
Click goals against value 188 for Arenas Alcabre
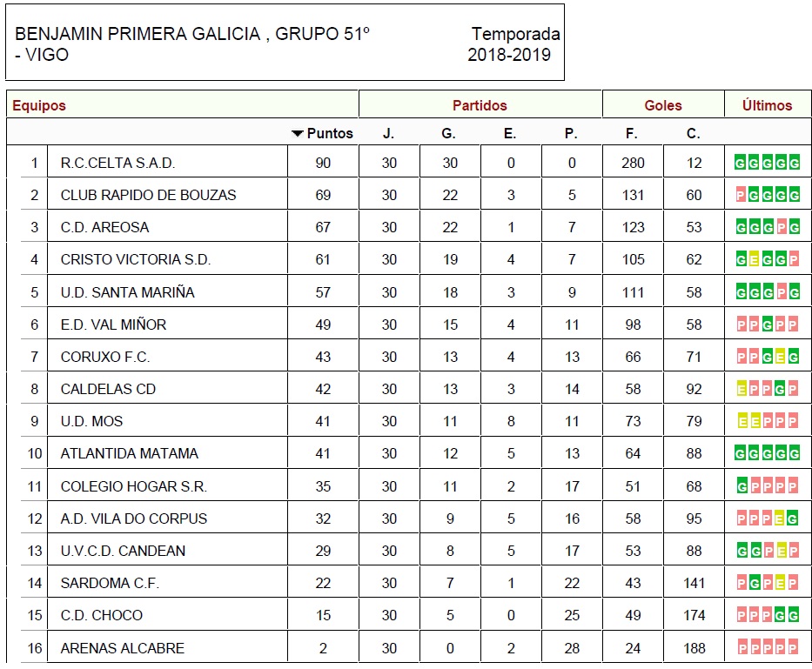pyautogui.click(x=694, y=648)
